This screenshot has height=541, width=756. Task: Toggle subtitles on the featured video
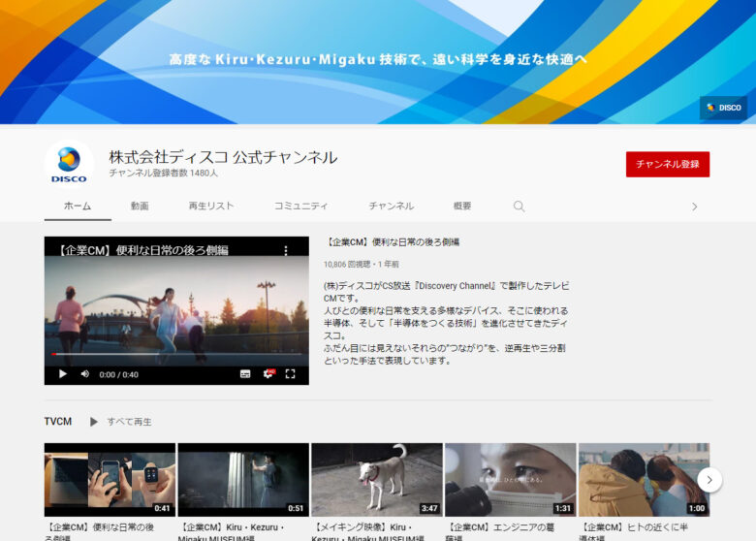click(x=245, y=374)
